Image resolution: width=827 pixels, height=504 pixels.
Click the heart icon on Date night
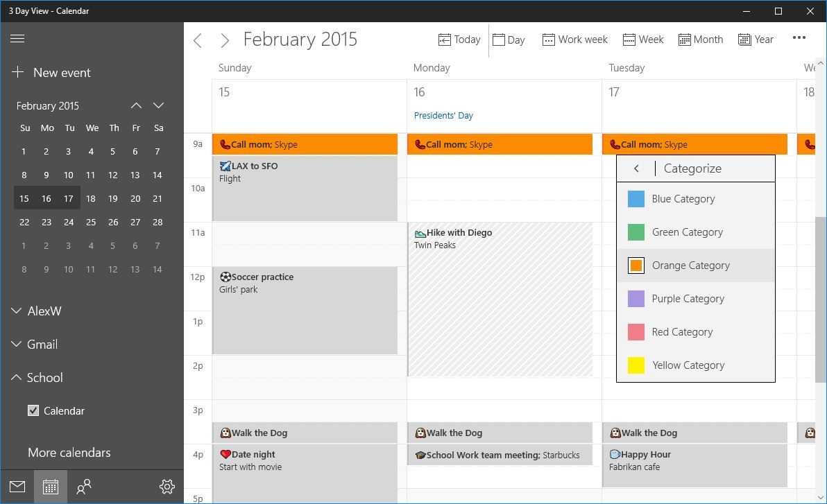tap(225, 454)
